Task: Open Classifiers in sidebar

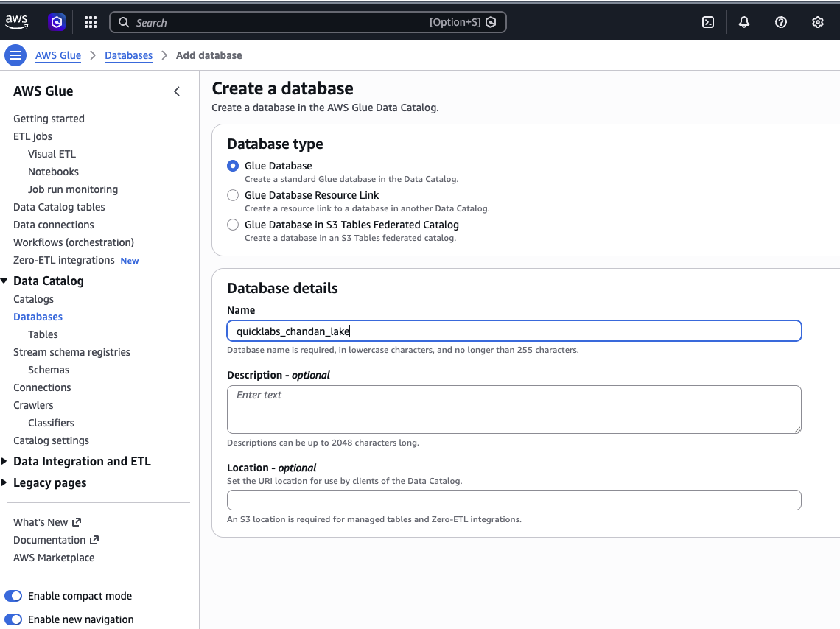Action: click(x=51, y=422)
